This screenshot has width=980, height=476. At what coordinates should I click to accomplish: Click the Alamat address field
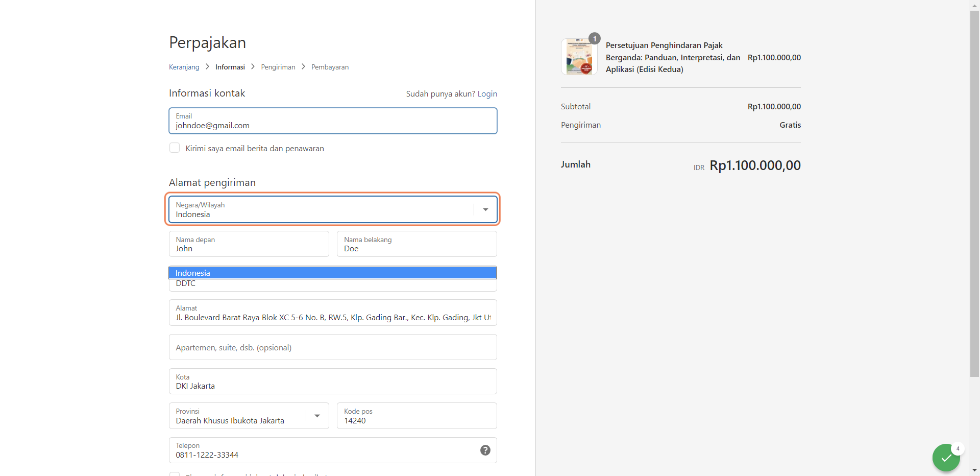[333, 313]
